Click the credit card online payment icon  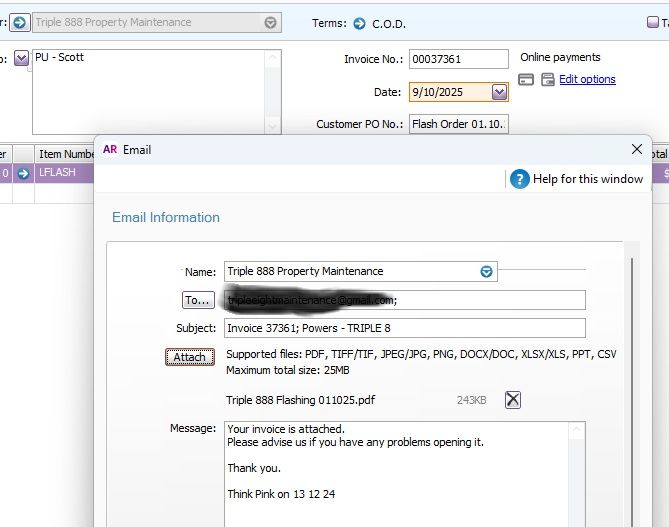[527, 80]
